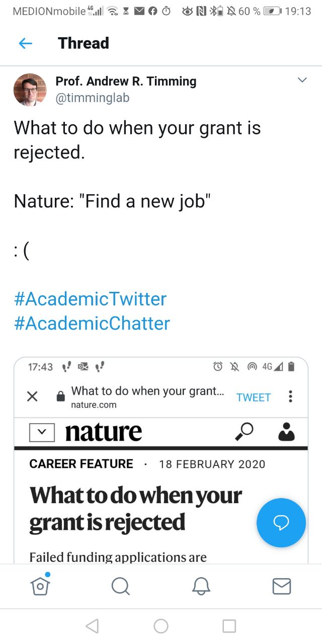Open the tweet options chevron menu

pos(302,80)
